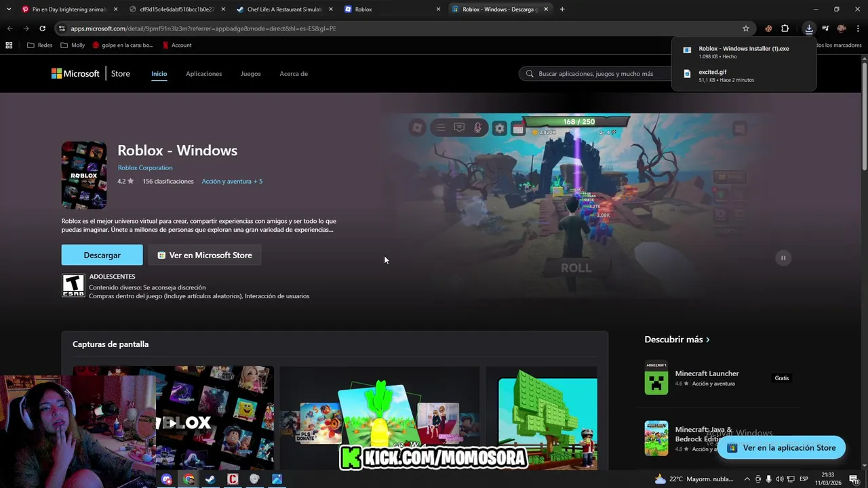Open Roblox Windows Installer (1).exe download
The width and height of the screenshot is (868, 488).
pos(743,52)
